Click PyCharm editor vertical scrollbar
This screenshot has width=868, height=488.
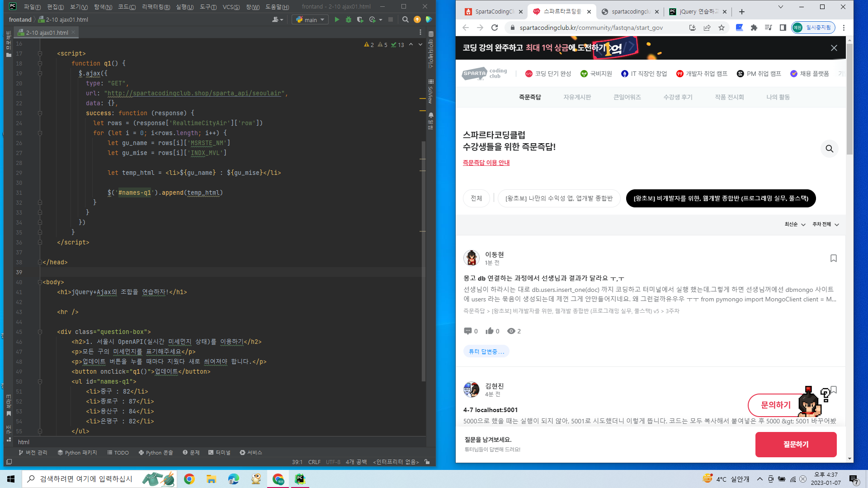click(x=424, y=261)
